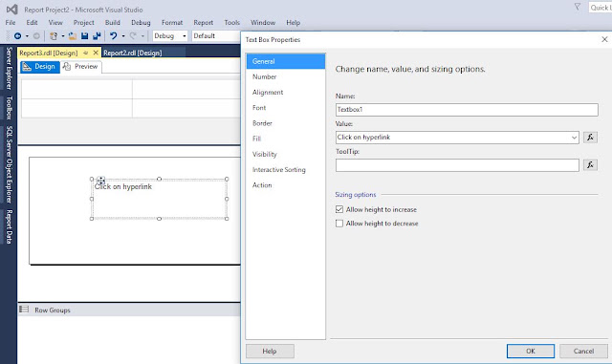
Task: Open the Default platform dropdown
Action: pyautogui.click(x=216, y=36)
